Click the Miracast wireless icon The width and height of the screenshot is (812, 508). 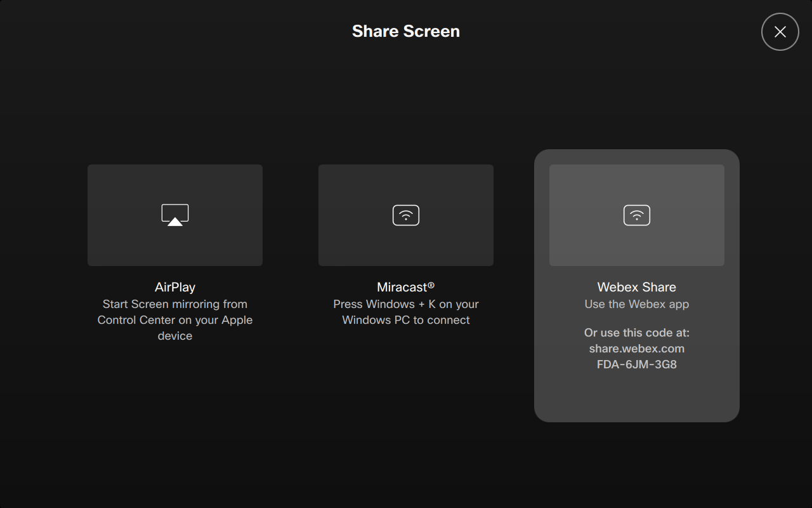pyautogui.click(x=406, y=215)
